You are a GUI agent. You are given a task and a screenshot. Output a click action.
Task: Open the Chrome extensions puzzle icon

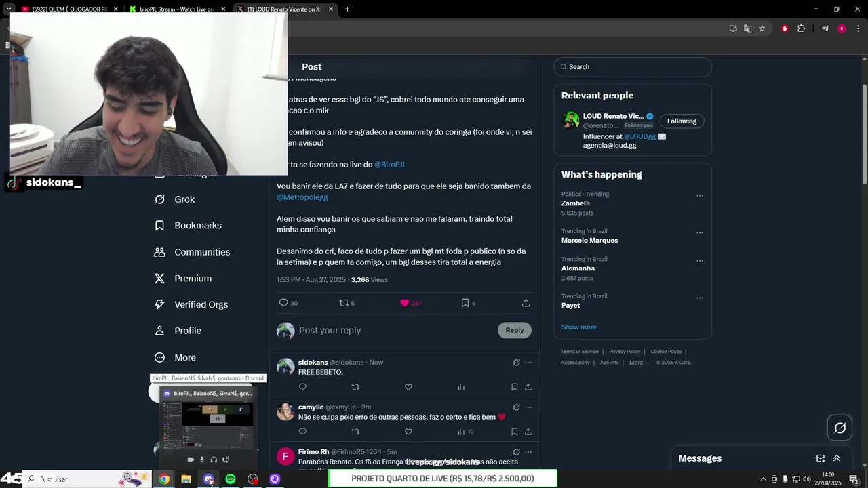tap(801, 28)
